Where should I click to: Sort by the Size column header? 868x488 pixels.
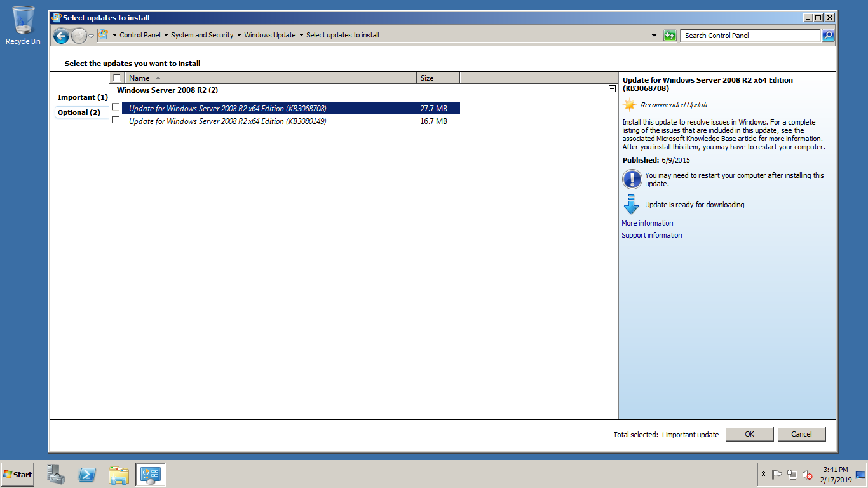438,78
